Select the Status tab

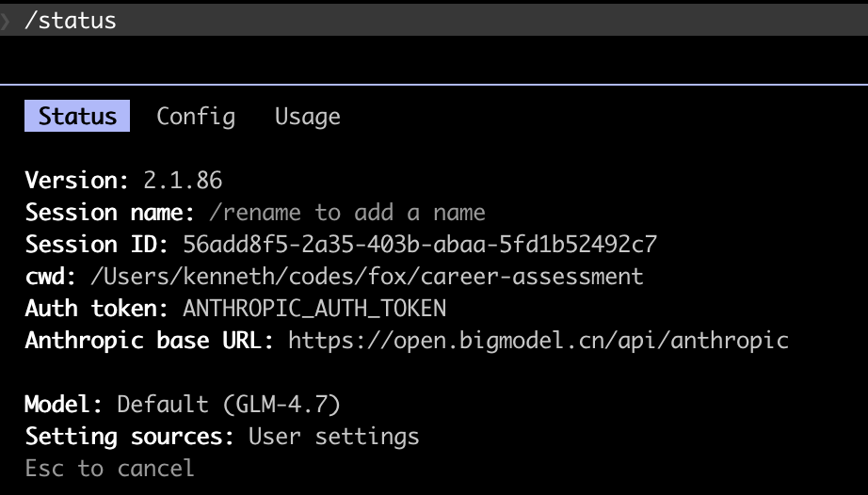click(x=77, y=117)
